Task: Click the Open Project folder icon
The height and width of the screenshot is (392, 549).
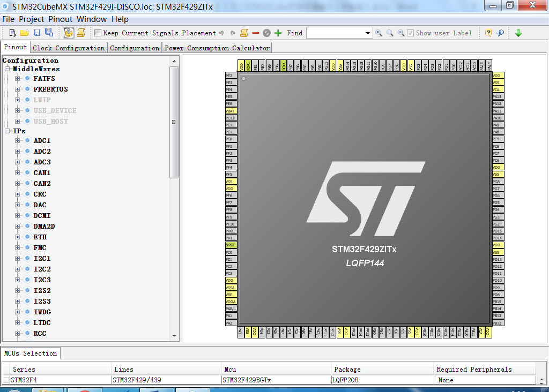Action: click(25, 33)
